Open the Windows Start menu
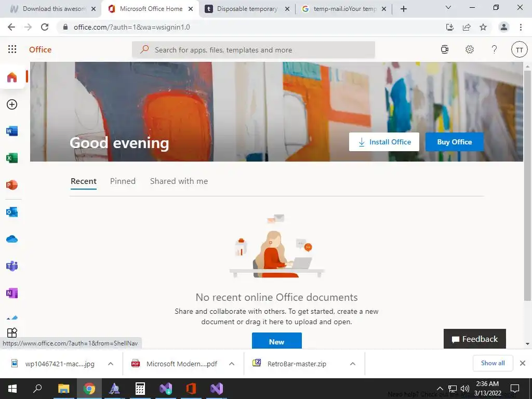Image resolution: width=532 pixels, height=399 pixels. tap(12, 389)
